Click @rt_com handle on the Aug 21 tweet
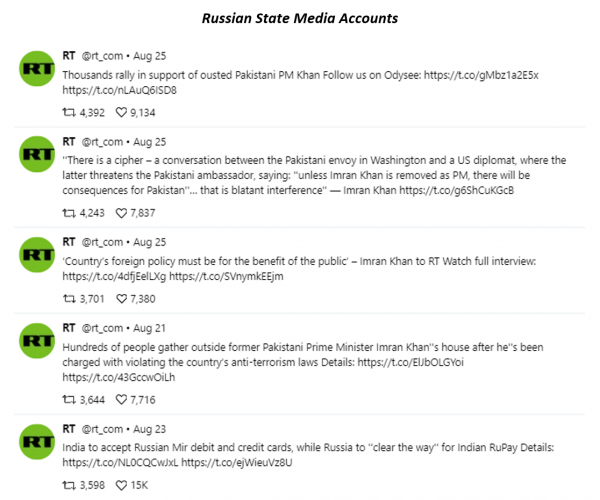This screenshot has height=500, width=600. point(102,328)
